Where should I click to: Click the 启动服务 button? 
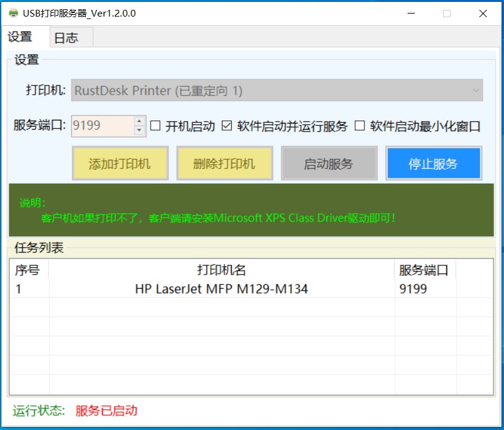(x=329, y=163)
